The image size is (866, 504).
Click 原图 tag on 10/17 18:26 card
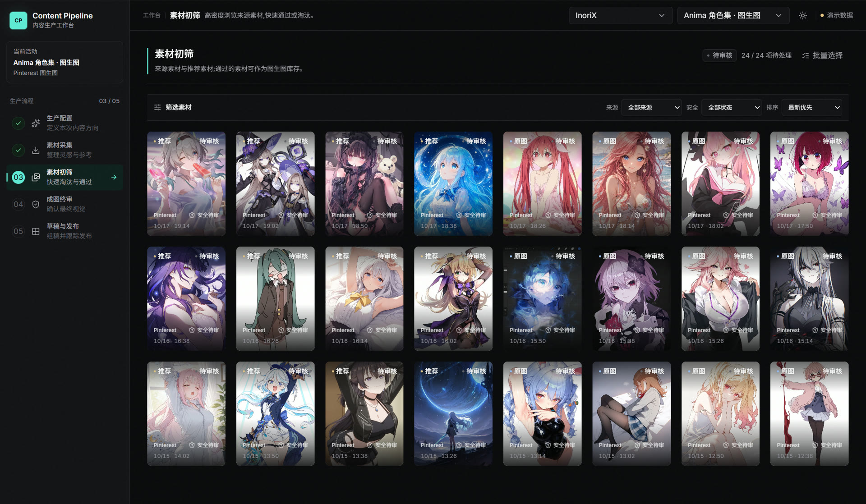click(519, 141)
